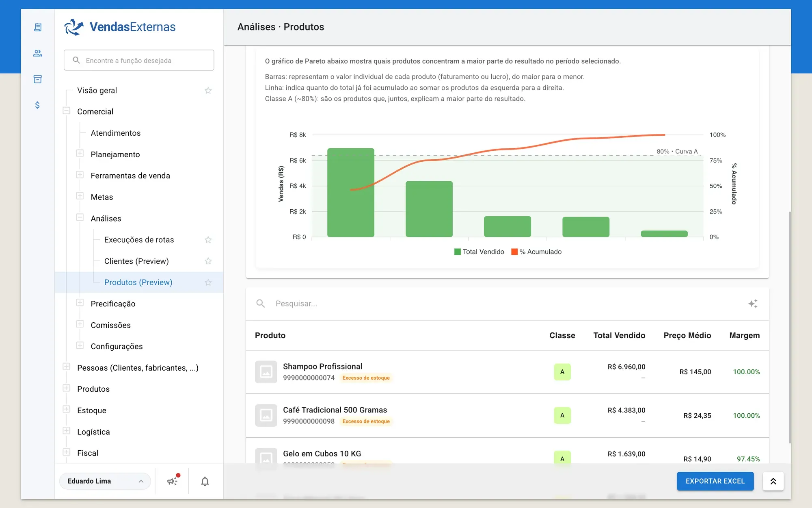812x508 pixels.
Task: Open the receipt icon in left rail
Action: point(37,27)
